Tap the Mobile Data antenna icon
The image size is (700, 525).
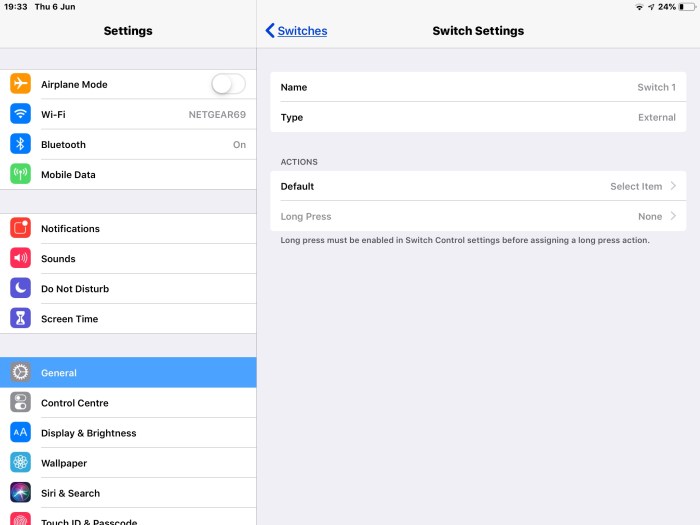point(20,175)
